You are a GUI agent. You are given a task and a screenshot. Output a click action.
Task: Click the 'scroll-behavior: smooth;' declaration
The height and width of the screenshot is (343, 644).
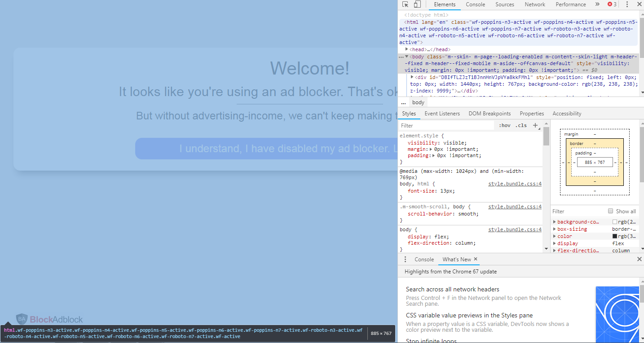(443, 214)
